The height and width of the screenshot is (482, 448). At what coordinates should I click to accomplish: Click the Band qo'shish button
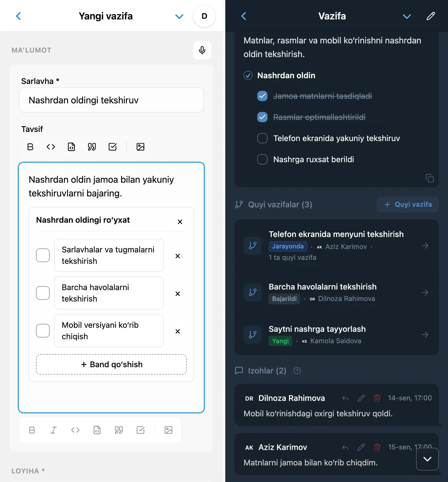[x=111, y=364]
